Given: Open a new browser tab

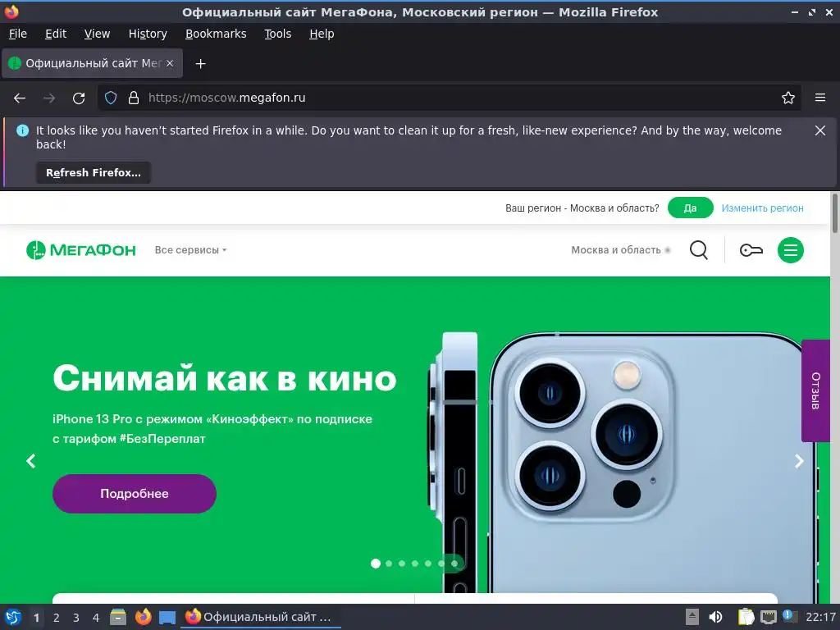Looking at the screenshot, I should coord(200,64).
